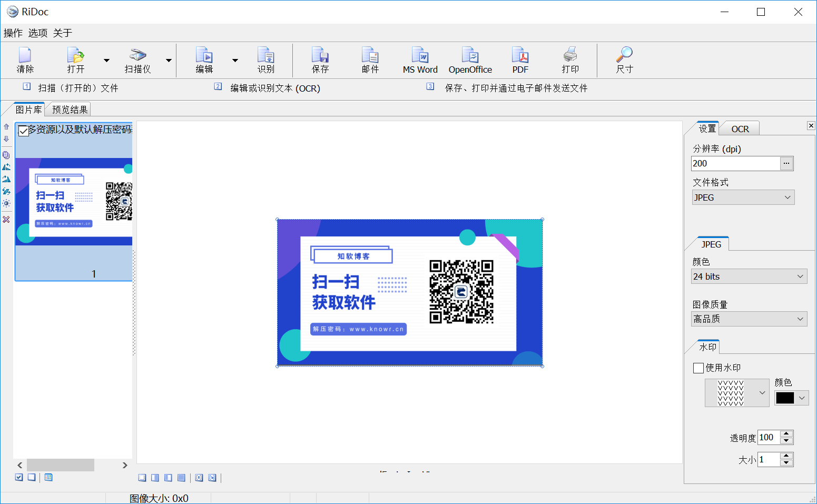Click the brightness adjustment icon in sidebar

6,203
